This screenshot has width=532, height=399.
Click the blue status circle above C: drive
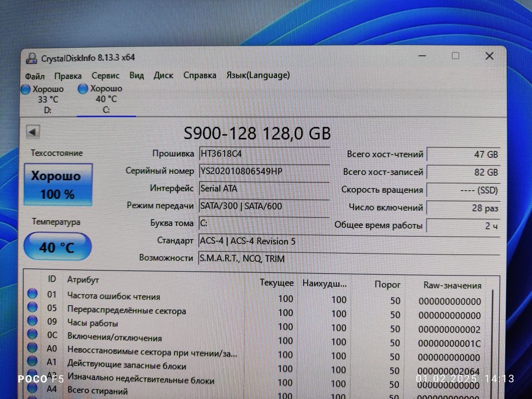tap(83, 89)
